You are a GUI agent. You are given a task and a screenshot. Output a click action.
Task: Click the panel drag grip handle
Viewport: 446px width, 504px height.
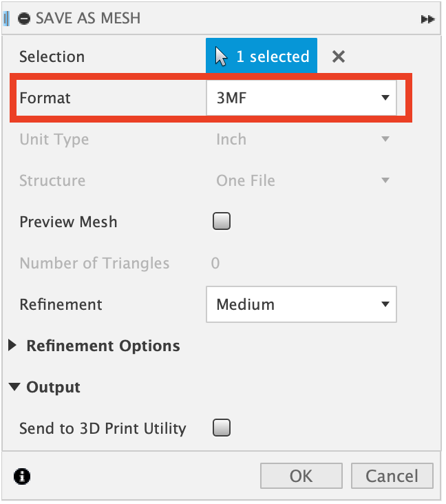coord(7,19)
